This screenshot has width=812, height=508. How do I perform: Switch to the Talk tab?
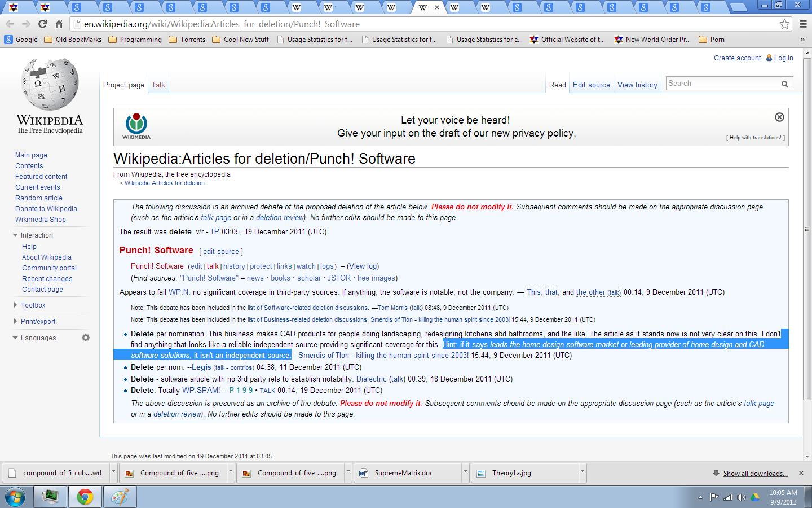pyautogui.click(x=158, y=85)
